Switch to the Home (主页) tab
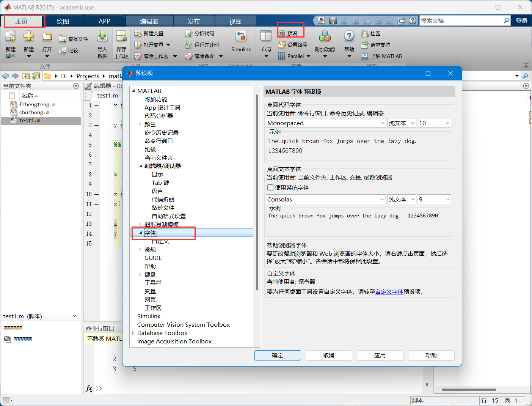Screen dimensions: 532x406 pyautogui.click(x=21, y=21)
